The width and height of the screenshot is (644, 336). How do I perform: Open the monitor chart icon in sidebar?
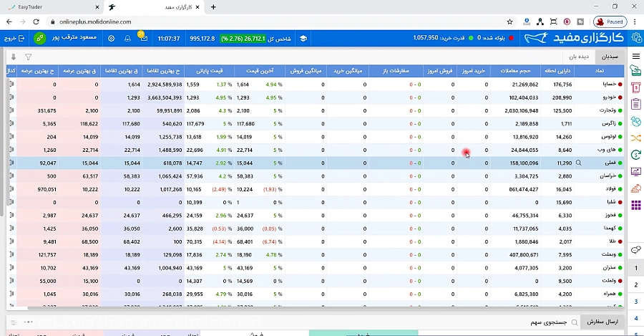click(x=636, y=172)
